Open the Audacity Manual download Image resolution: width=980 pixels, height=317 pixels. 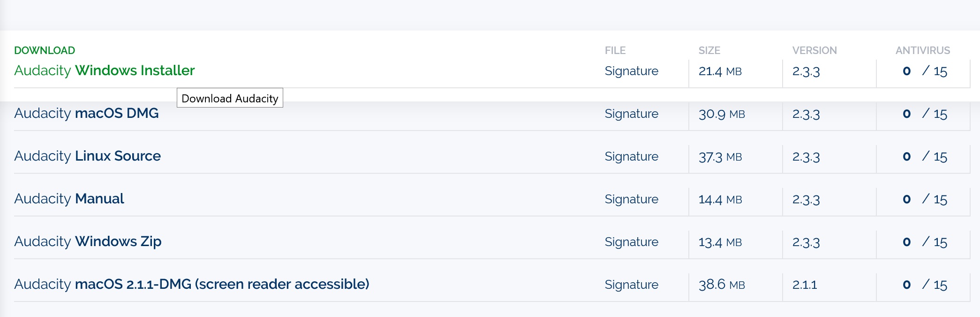point(69,199)
